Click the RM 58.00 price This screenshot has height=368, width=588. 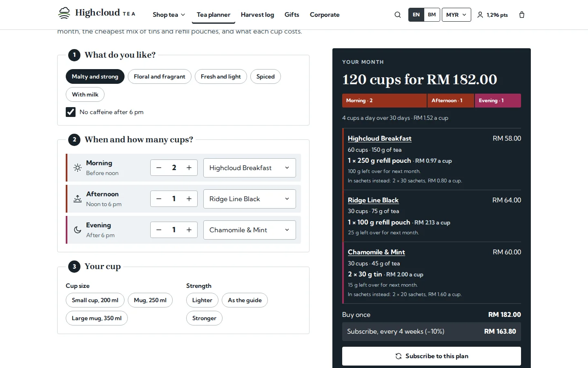507,139
